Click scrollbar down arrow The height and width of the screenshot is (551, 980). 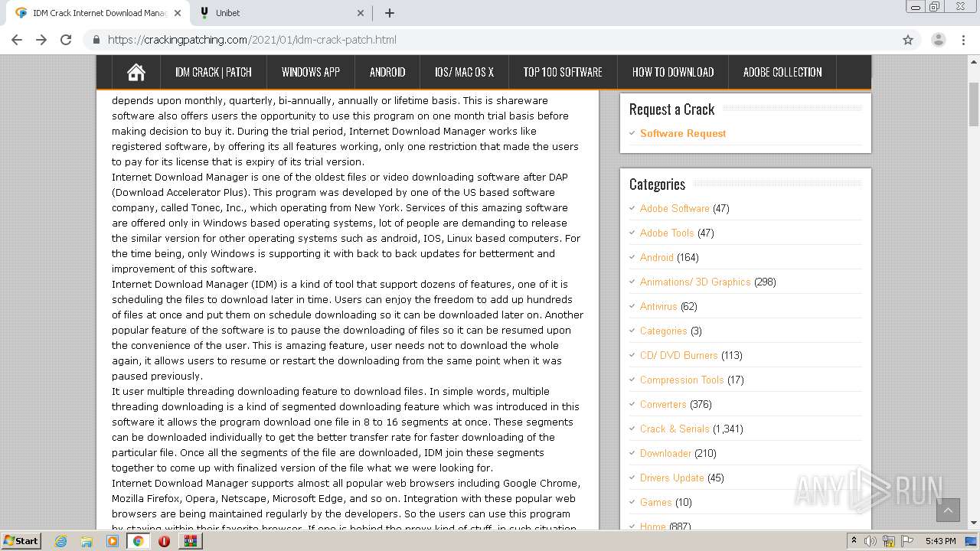[x=974, y=523]
